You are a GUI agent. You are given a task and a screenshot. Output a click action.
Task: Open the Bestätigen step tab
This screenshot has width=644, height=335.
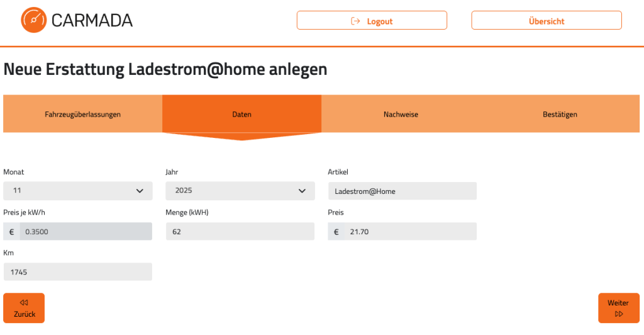pyautogui.click(x=560, y=115)
